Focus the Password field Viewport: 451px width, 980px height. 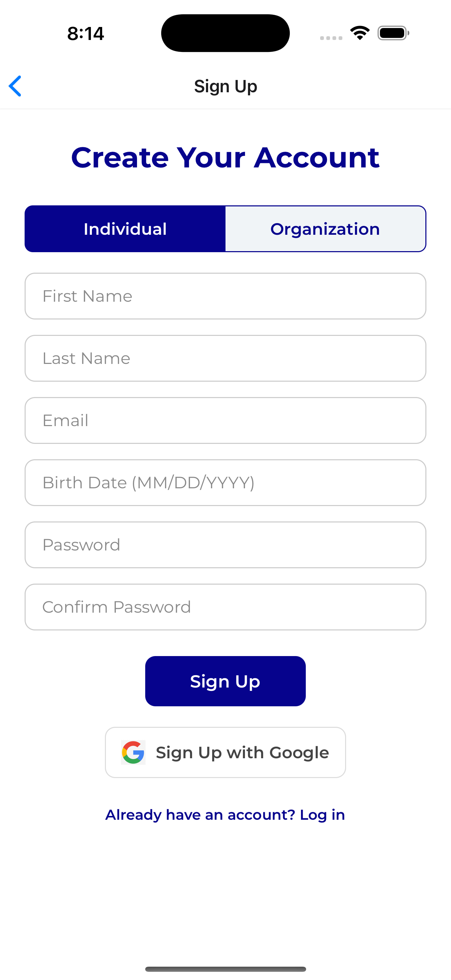(x=225, y=545)
